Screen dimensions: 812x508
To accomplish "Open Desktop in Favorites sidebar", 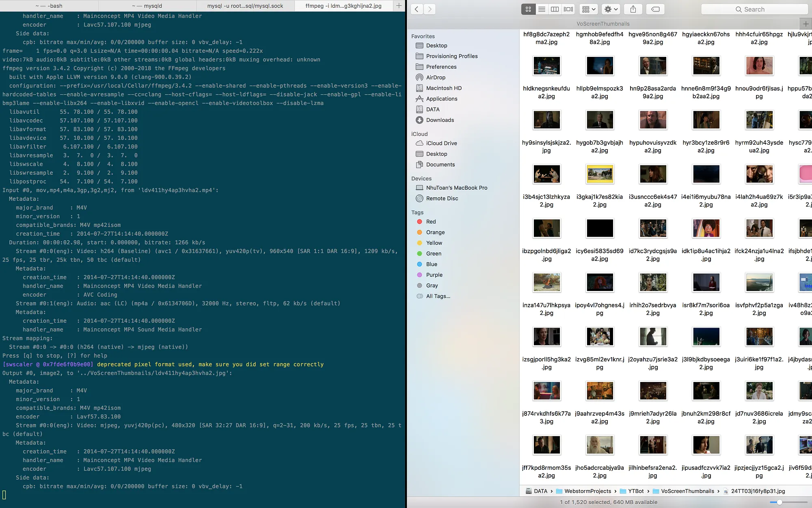I will (436, 46).
